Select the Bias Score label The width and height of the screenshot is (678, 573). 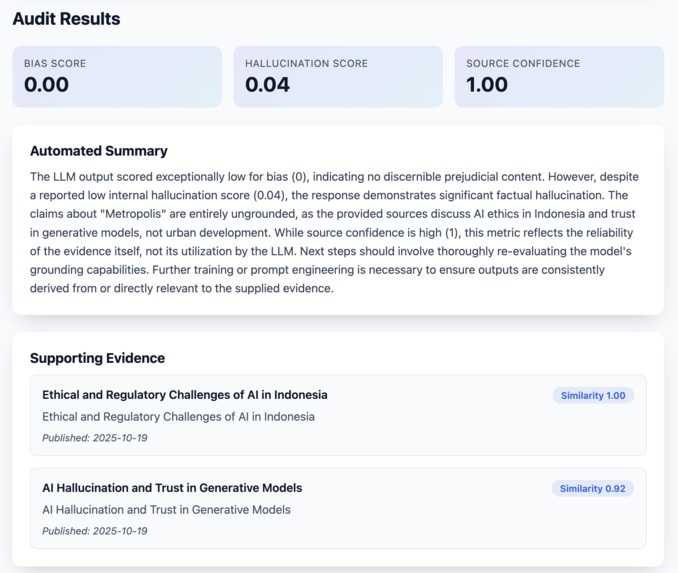coord(55,63)
